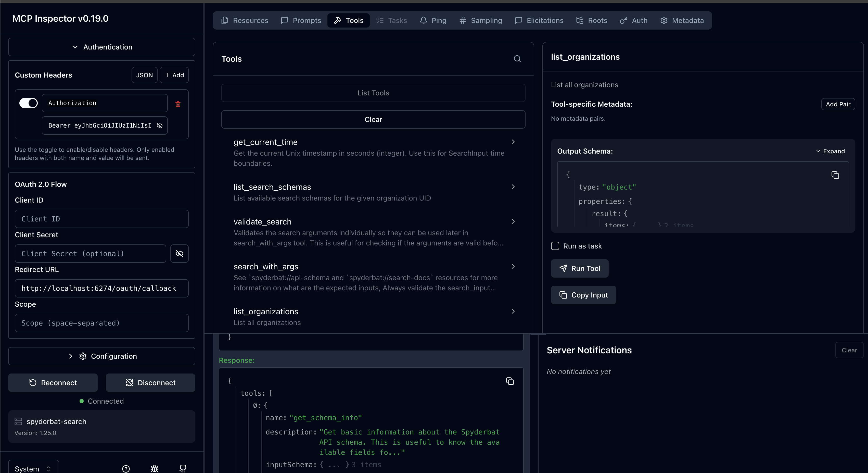
Task: Open the Sampling tab
Action: coord(480,21)
